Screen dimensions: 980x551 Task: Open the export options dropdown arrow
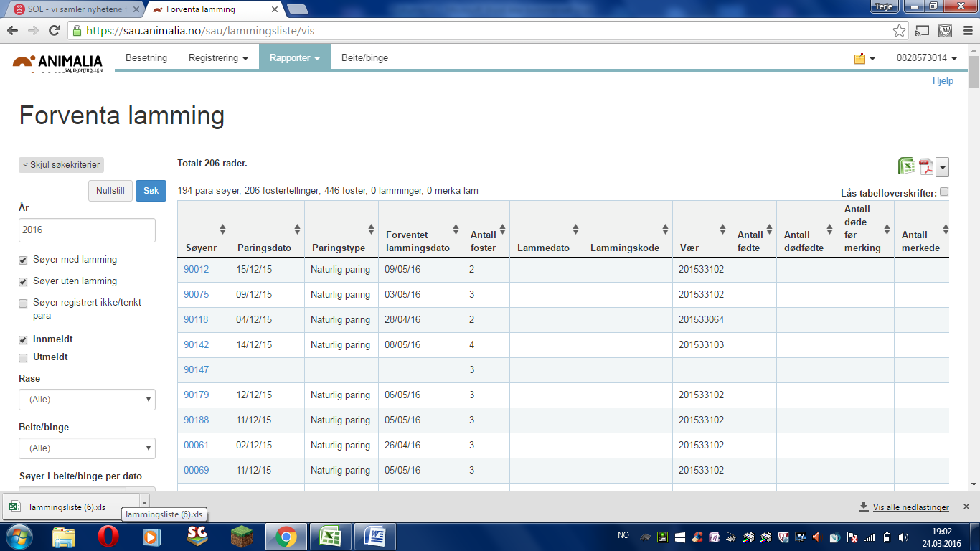tap(943, 167)
